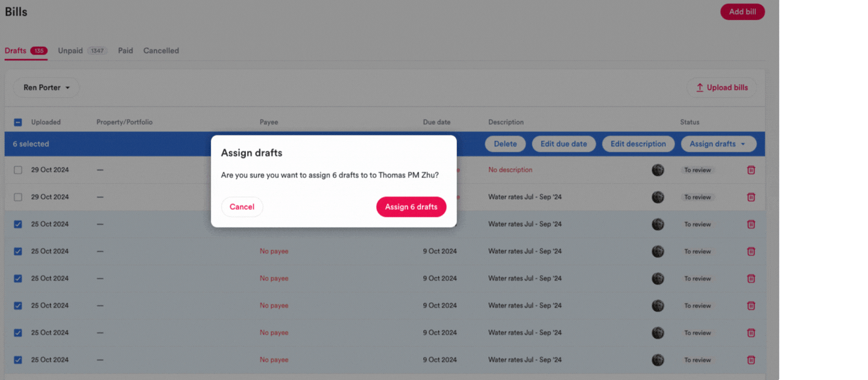868x380 pixels.
Task: Tick checkbox on 29 Oct Water rates row
Action: (18, 197)
